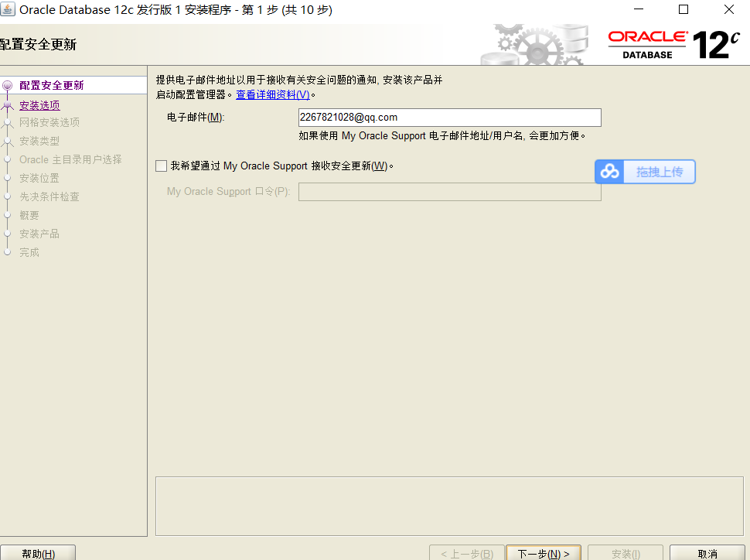Viewport: 750px width, 560px height.
Task: Open the 查看详细资料(V) link
Action: (x=273, y=95)
